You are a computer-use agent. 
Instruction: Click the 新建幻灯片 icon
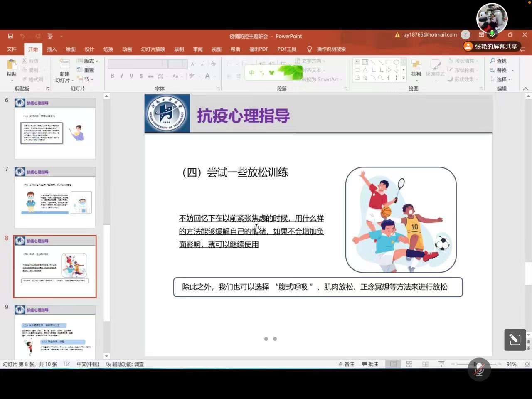64,64
